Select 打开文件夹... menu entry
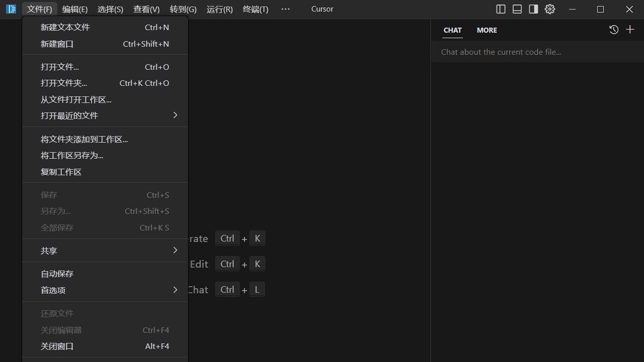Screen dimensions: 644x362 coord(105,83)
